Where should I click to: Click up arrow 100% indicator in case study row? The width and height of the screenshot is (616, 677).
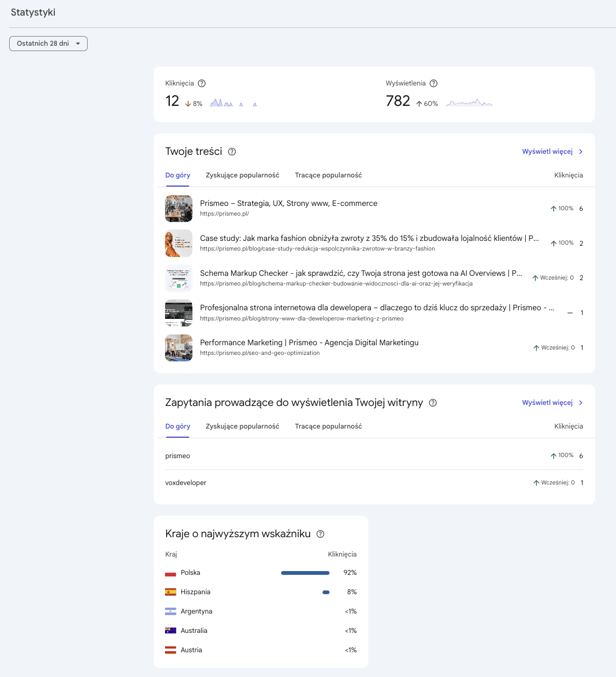click(x=562, y=243)
